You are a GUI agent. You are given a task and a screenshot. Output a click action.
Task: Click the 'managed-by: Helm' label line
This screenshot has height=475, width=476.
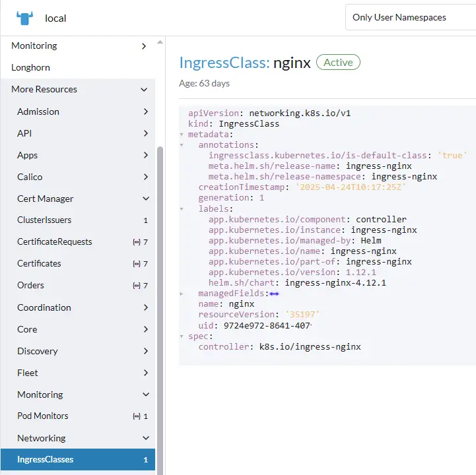(x=294, y=241)
